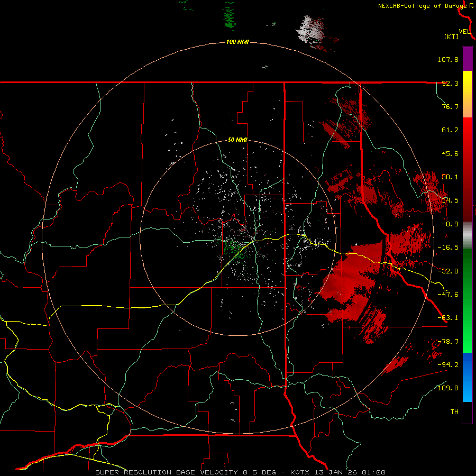
Task: Click the TH label on the scale
Action: click(x=454, y=411)
